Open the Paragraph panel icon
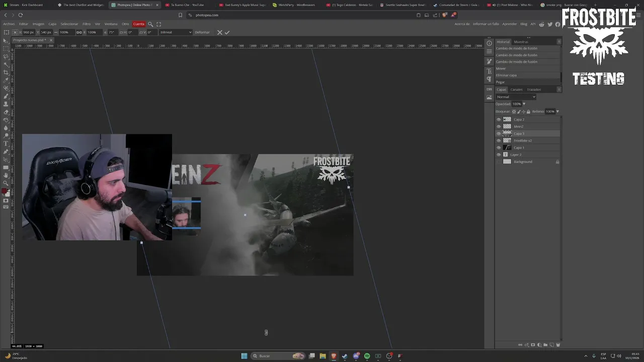 [490, 79]
